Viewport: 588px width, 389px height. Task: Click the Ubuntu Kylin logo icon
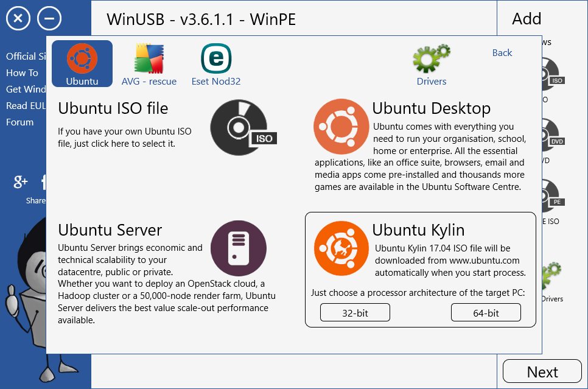(341, 248)
